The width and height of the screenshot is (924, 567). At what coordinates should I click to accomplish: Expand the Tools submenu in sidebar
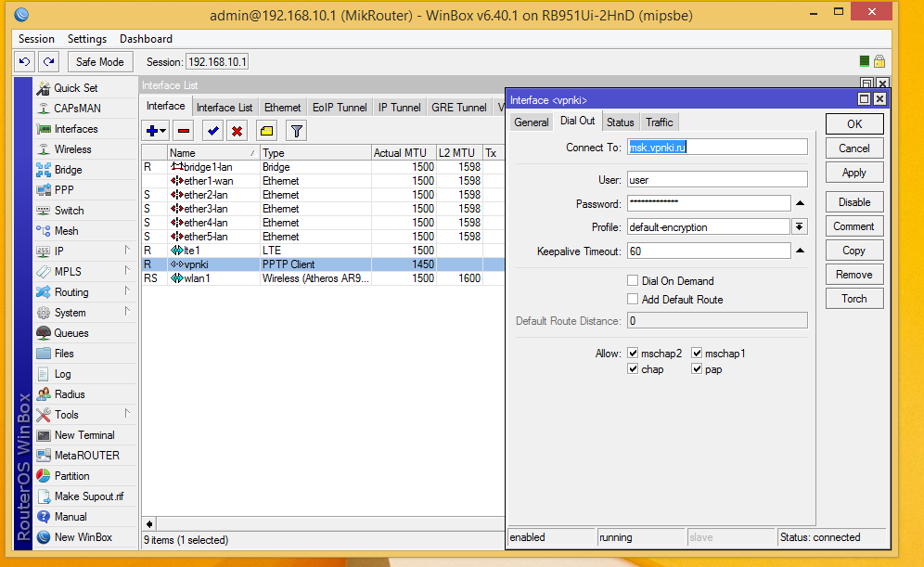[x=127, y=414]
